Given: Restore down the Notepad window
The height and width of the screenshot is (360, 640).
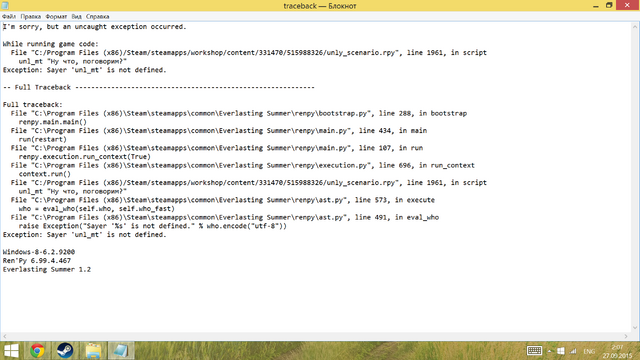Looking at the screenshot, I should point(609,6).
